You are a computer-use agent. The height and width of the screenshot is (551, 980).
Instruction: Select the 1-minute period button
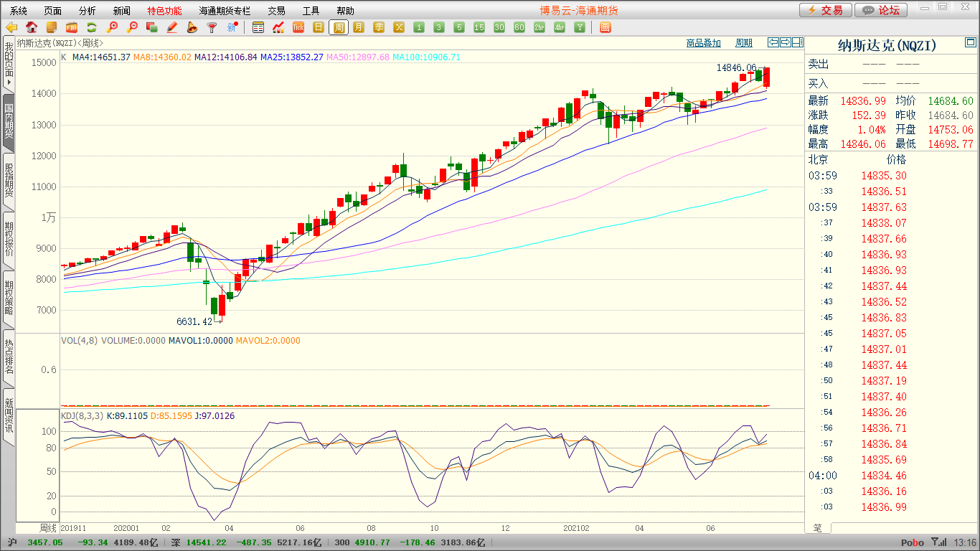pos(419,27)
